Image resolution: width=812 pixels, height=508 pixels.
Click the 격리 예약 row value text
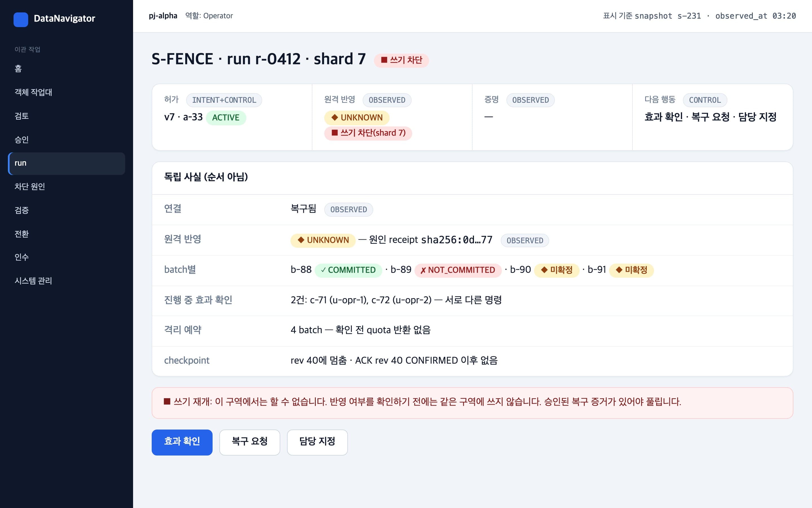click(x=360, y=330)
